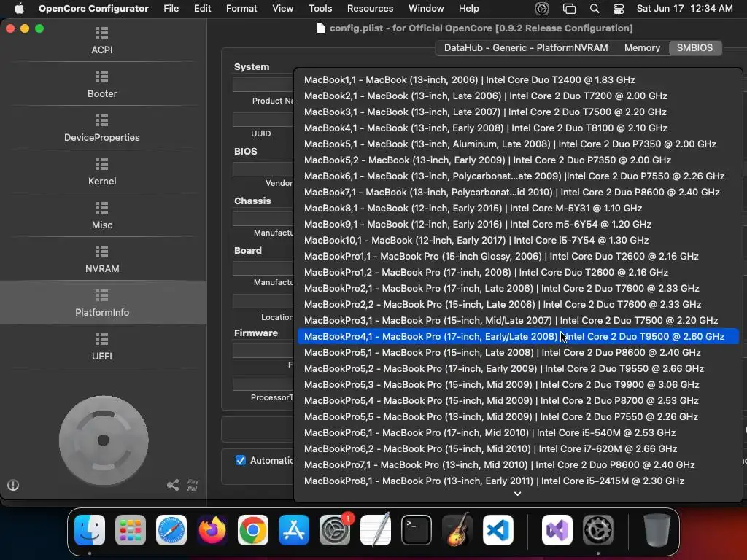Select MacBook4,1 13-inch Early 2008
Viewport: 747px width, 560px height.
click(x=518, y=128)
